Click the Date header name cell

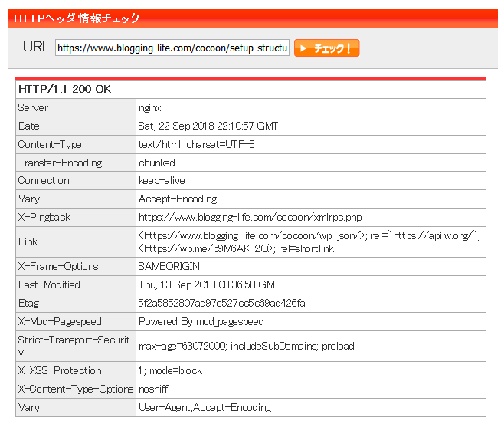click(76, 127)
